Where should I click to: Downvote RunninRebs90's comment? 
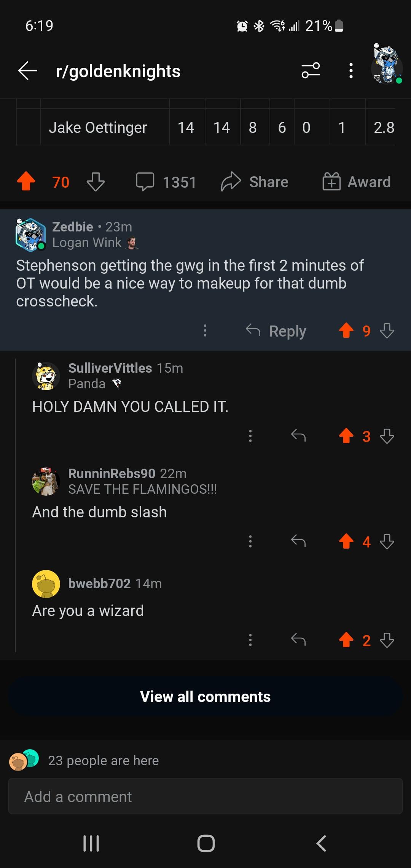tap(387, 541)
